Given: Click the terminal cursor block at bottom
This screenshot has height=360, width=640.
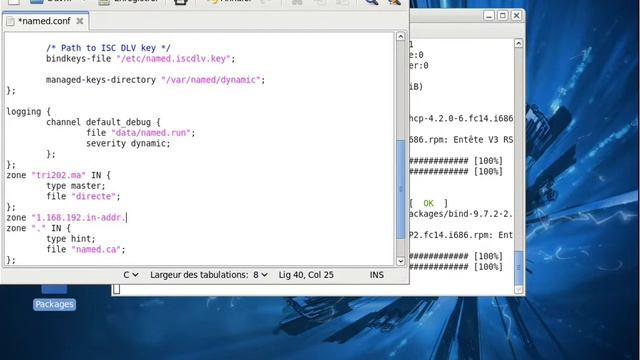Looking at the screenshot, I should (x=116, y=289).
